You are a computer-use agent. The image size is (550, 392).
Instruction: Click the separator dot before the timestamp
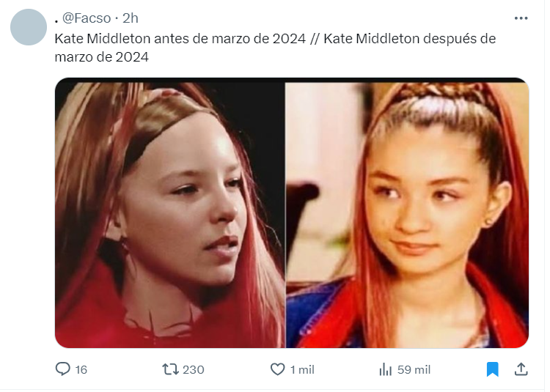coord(117,19)
